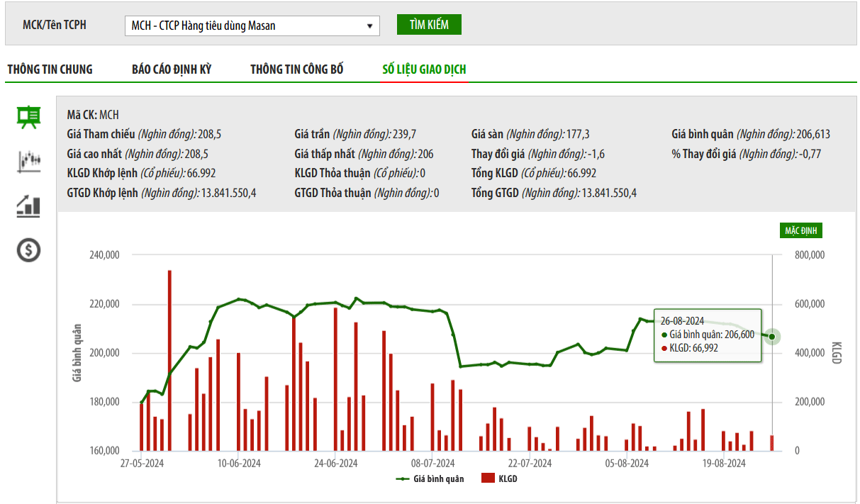Viewport: 860px width, 504px height.
Task: Click the tallest red volume bar
Action: pyautogui.click(x=169, y=360)
